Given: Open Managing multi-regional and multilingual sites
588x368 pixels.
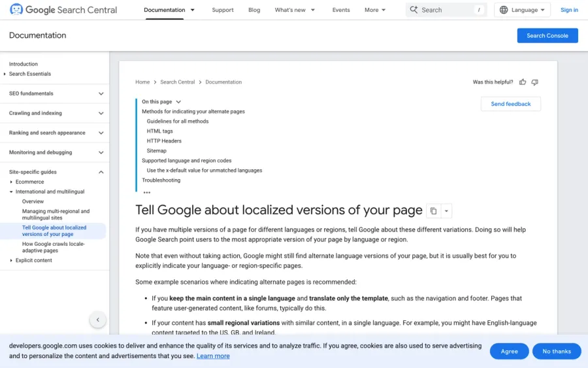Looking at the screenshot, I should [x=56, y=214].
